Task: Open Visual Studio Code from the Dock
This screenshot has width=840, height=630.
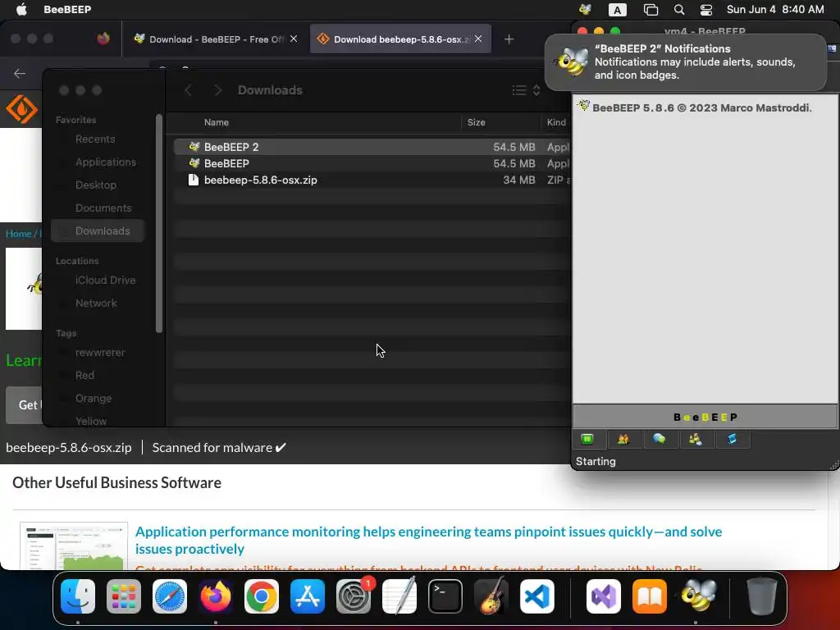Action: click(x=536, y=596)
